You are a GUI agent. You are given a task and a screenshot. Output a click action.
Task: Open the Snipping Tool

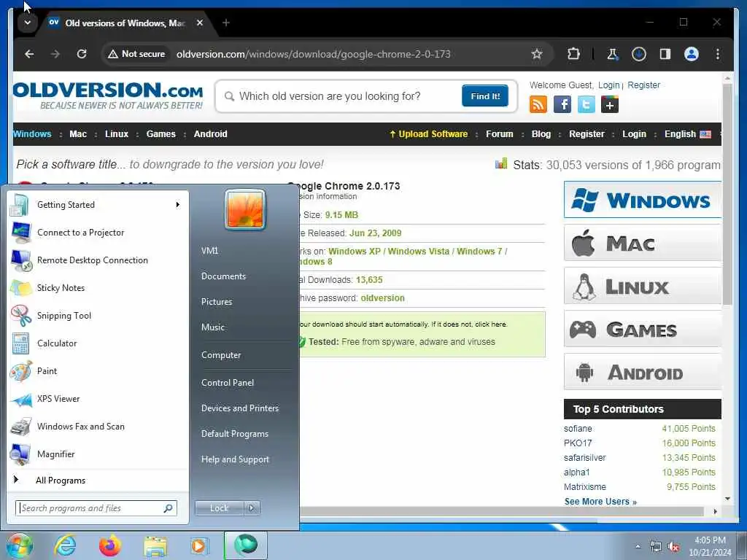[98, 315]
